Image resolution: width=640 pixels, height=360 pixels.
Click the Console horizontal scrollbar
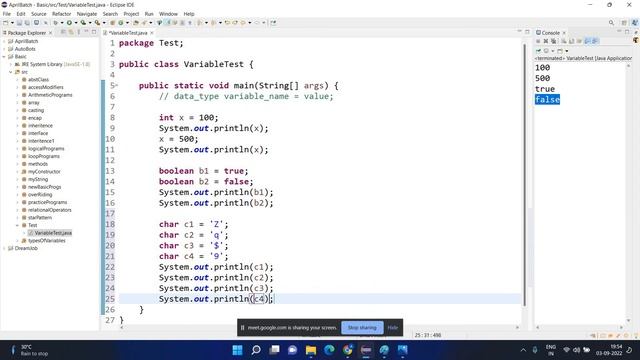click(x=579, y=327)
